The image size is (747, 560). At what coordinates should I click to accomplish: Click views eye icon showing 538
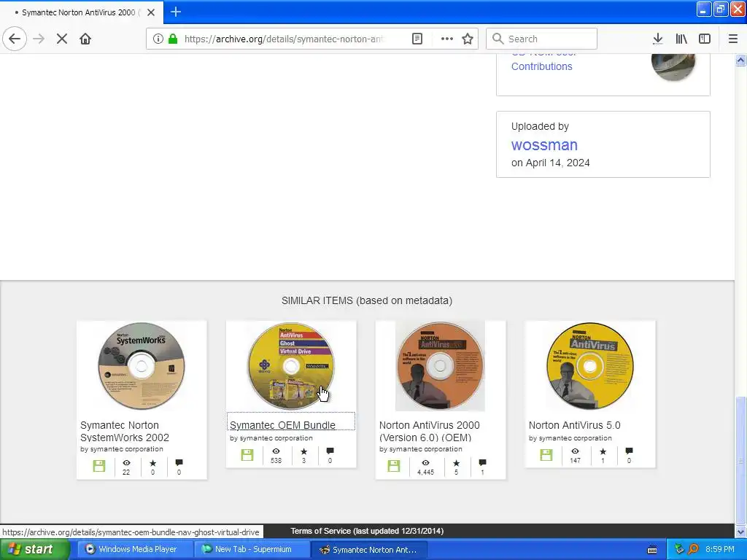[276, 451]
